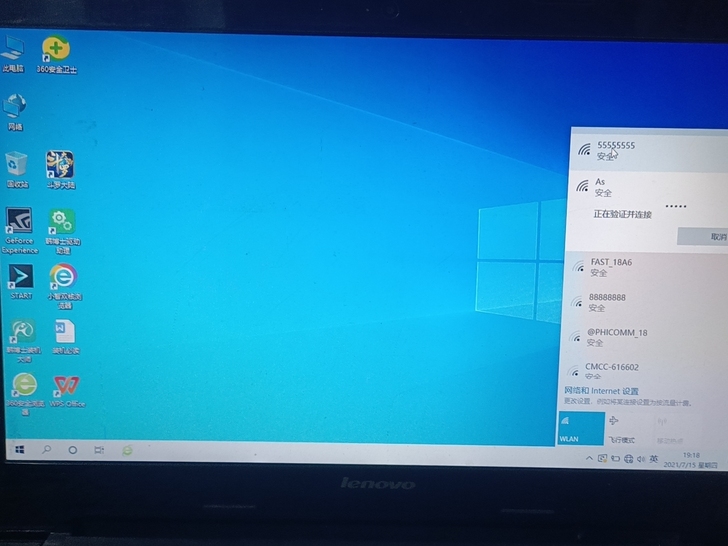Toggle the WLAN quick action tile

[581, 428]
